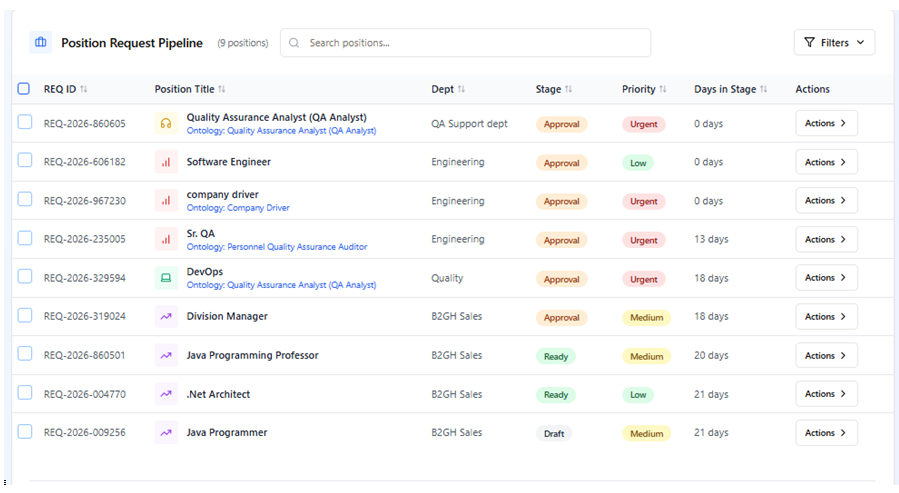The image size is (899, 493).
Task: Expand Actions menu for the company driver row
Action: point(826,201)
